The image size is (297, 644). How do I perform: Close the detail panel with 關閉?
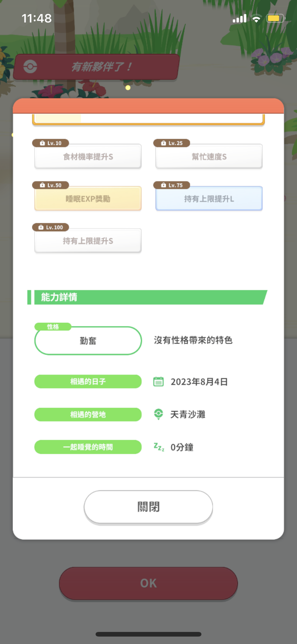pyautogui.click(x=148, y=507)
